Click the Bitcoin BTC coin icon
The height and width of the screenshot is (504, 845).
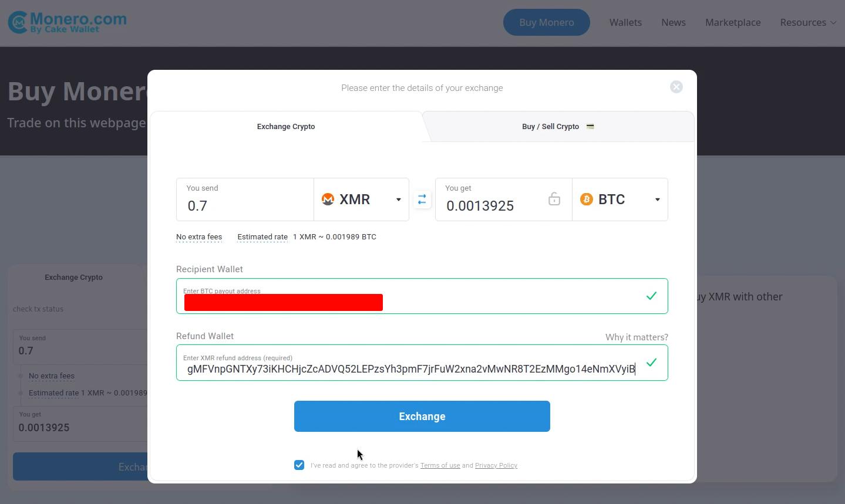click(586, 199)
